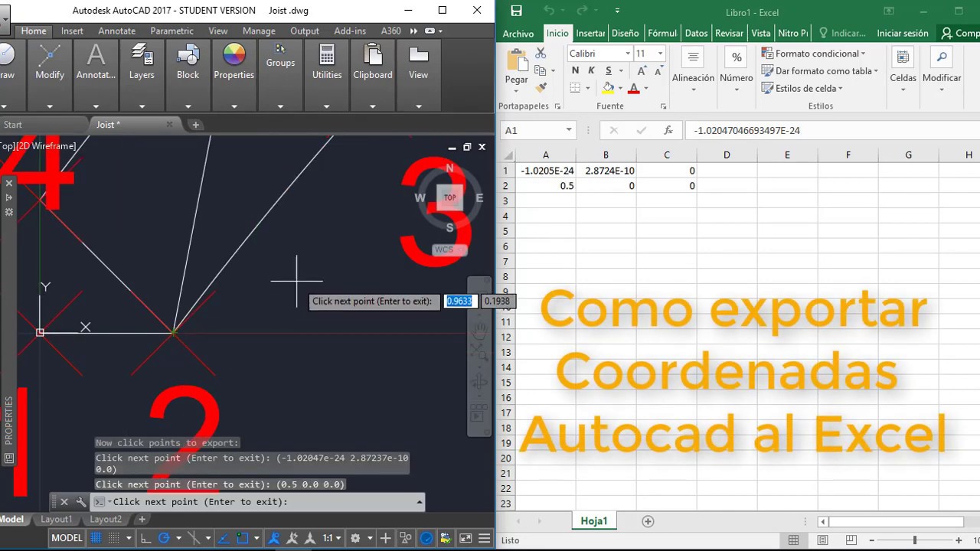Click the Excel increase font size icon

pyautogui.click(x=643, y=70)
